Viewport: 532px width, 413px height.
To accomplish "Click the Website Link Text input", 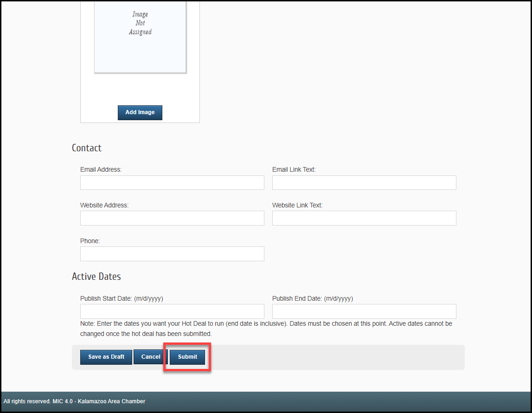I will [364, 218].
